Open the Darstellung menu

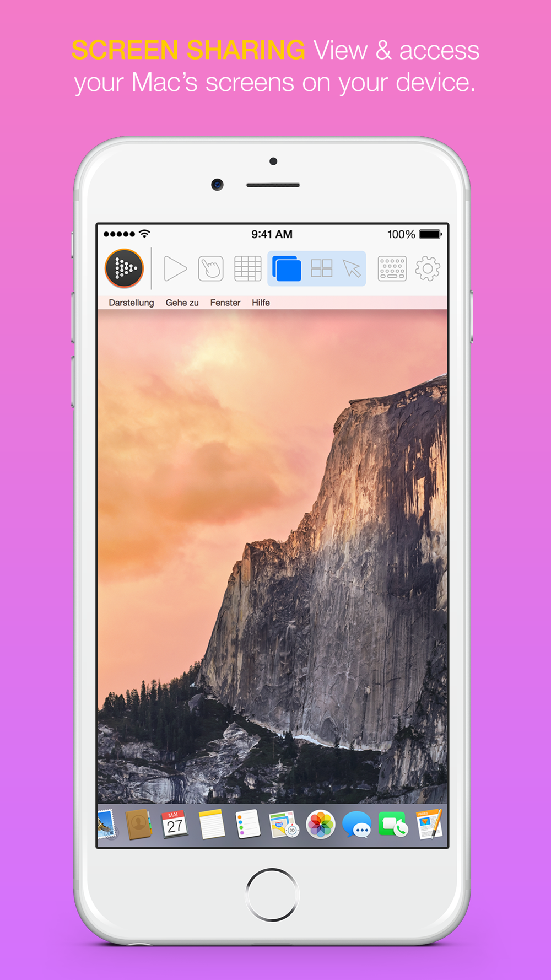pos(131,303)
